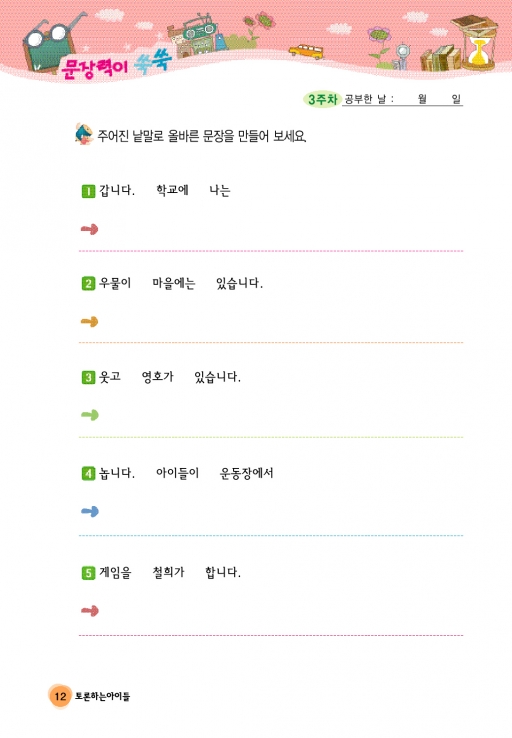
Task: Click the green arrow under question 3
Action: [x=89, y=415]
